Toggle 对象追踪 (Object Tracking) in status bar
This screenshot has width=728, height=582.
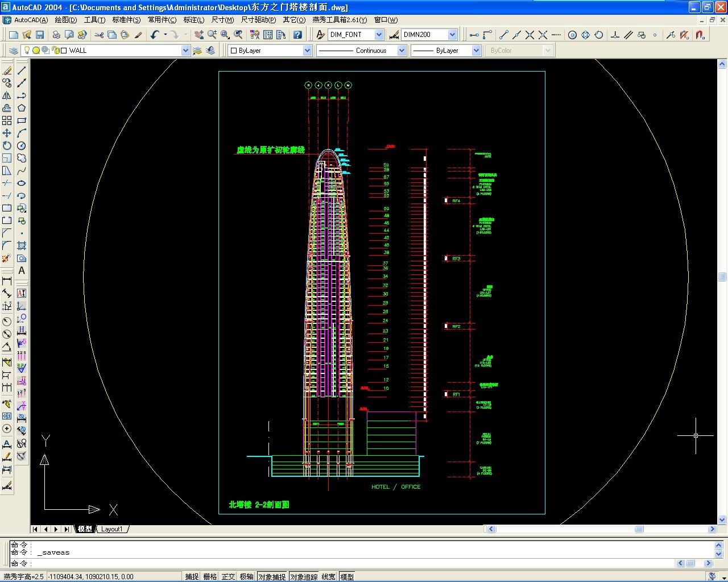click(304, 576)
